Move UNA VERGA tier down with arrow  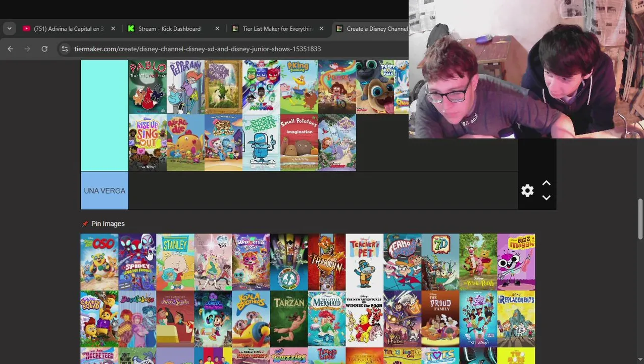coord(546,198)
